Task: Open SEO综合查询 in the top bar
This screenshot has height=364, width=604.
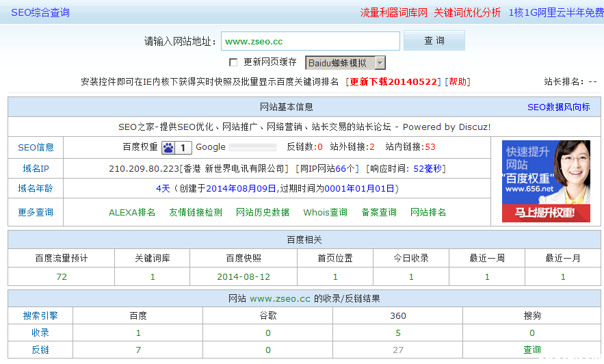Action: [40, 12]
